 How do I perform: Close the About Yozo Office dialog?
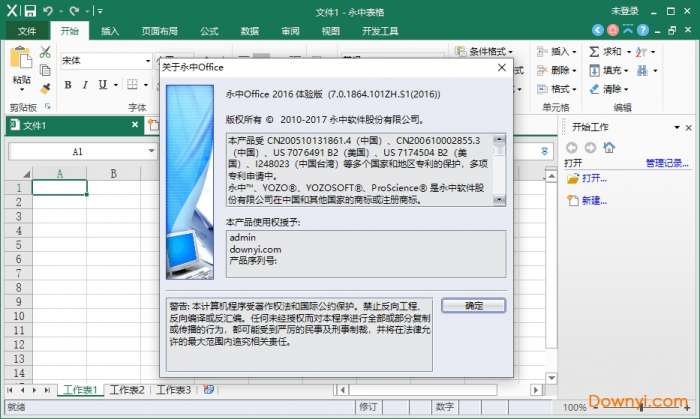pos(502,67)
